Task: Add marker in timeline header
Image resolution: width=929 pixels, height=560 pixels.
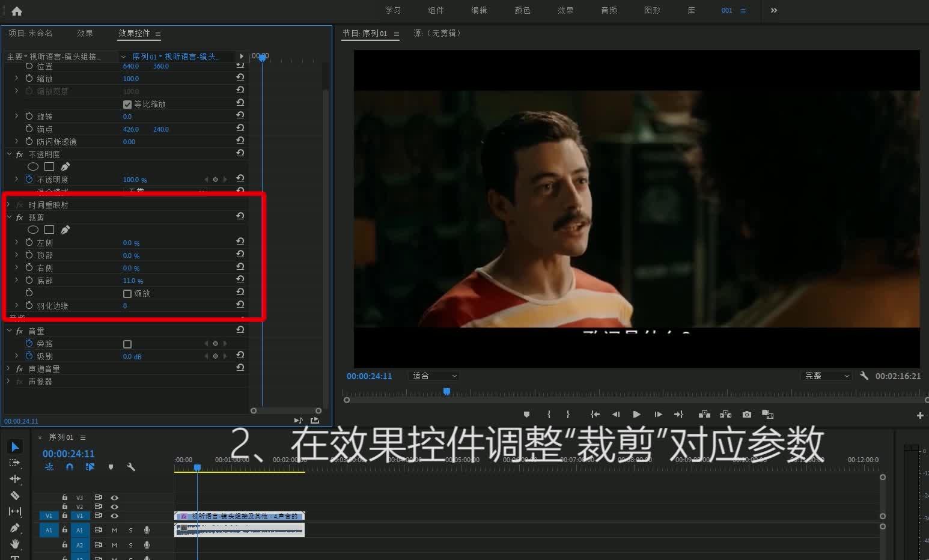Action: (x=111, y=467)
